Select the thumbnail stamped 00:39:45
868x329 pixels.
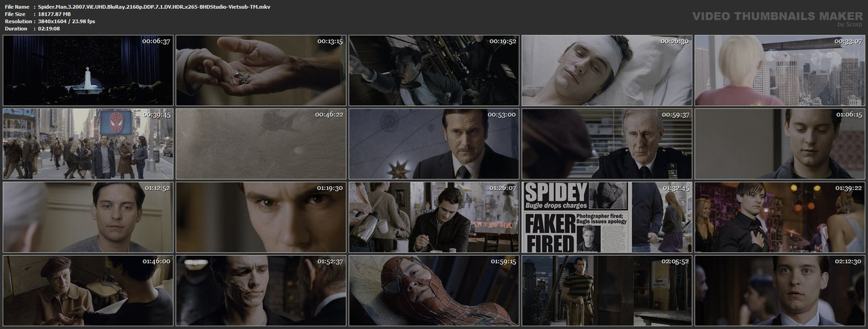click(88, 144)
